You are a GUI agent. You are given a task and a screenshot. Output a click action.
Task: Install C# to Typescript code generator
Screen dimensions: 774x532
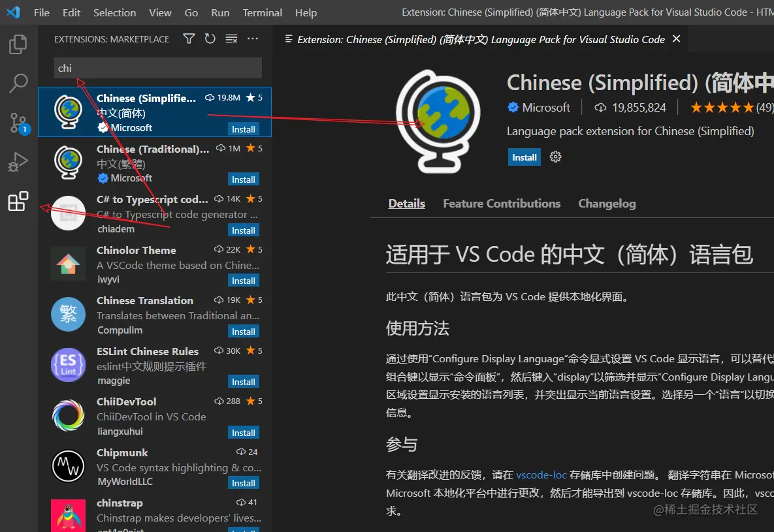coord(244,230)
